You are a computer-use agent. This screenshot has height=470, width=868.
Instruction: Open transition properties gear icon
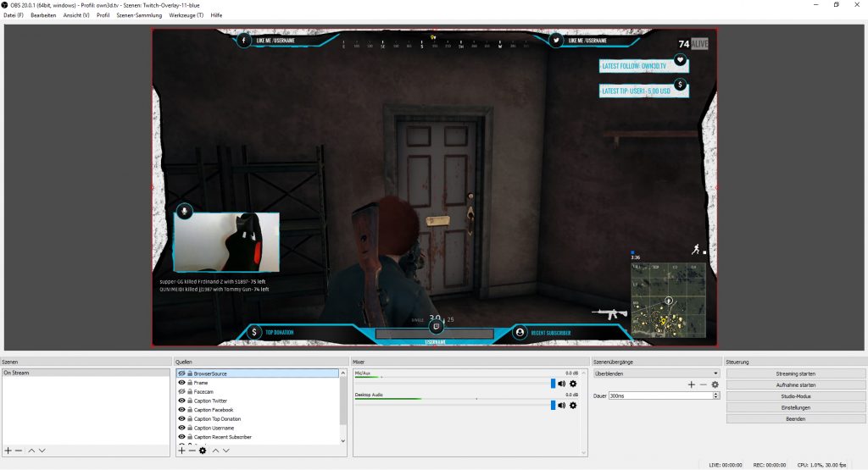coord(715,384)
